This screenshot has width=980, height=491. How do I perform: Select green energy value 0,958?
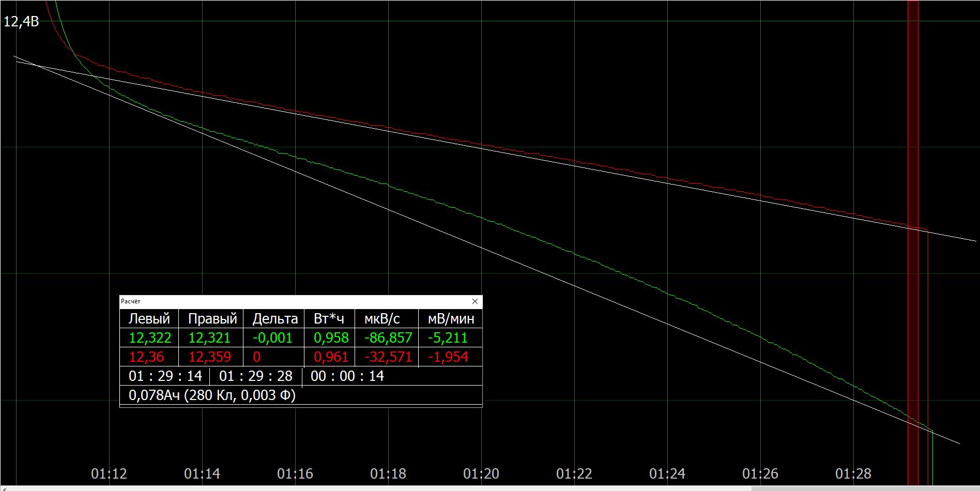[331, 338]
